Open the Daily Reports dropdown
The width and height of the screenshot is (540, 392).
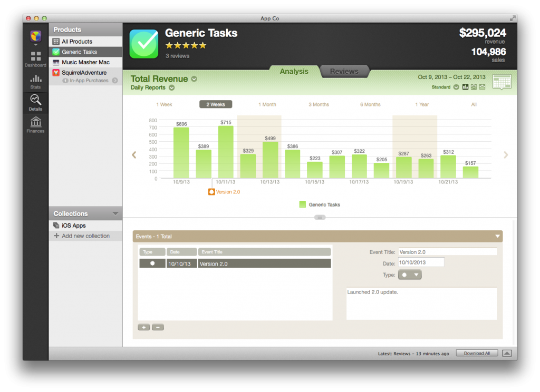coord(171,88)
